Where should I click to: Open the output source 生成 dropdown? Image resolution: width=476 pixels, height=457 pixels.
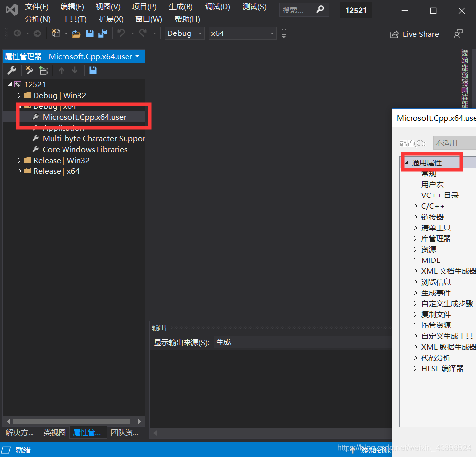click(303, 342)
